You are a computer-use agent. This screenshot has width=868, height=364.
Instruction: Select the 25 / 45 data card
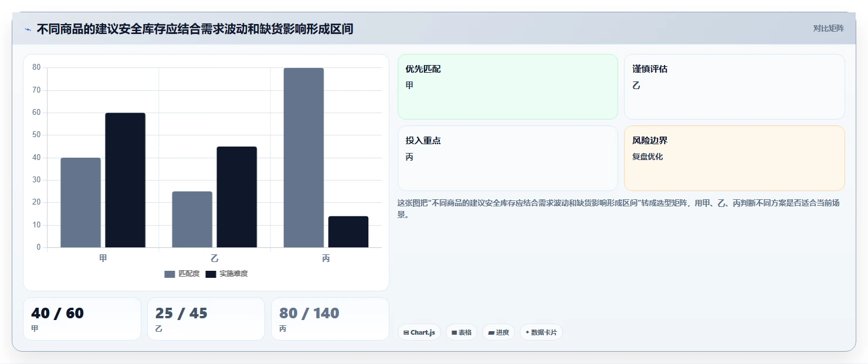(x=206, y=319)
